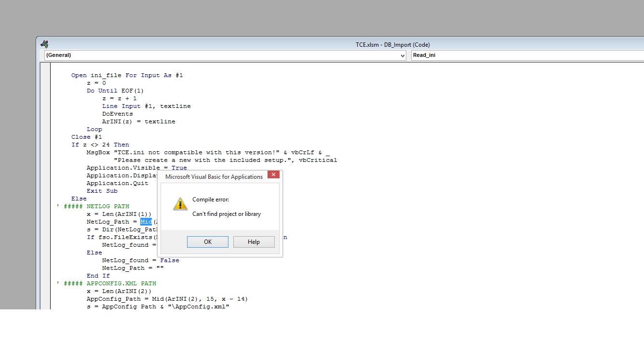
Task: Open the Read_ini procedure dropdown box
Action: coord(527,55)
